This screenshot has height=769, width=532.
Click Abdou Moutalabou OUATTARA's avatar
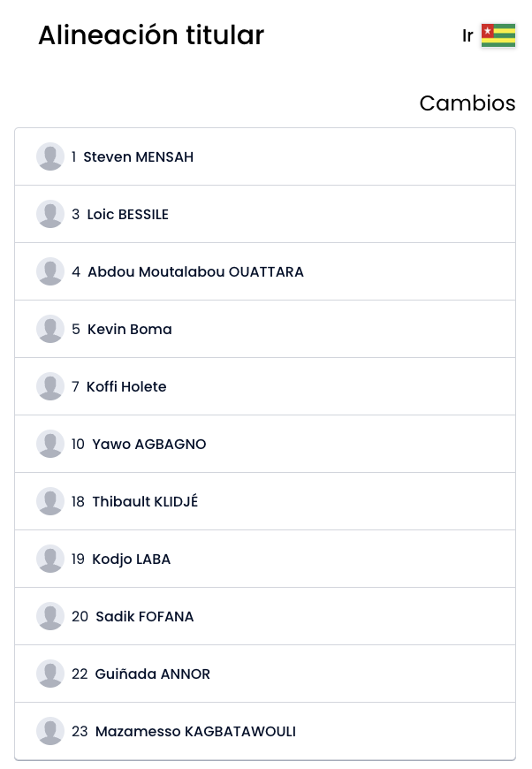50,271
